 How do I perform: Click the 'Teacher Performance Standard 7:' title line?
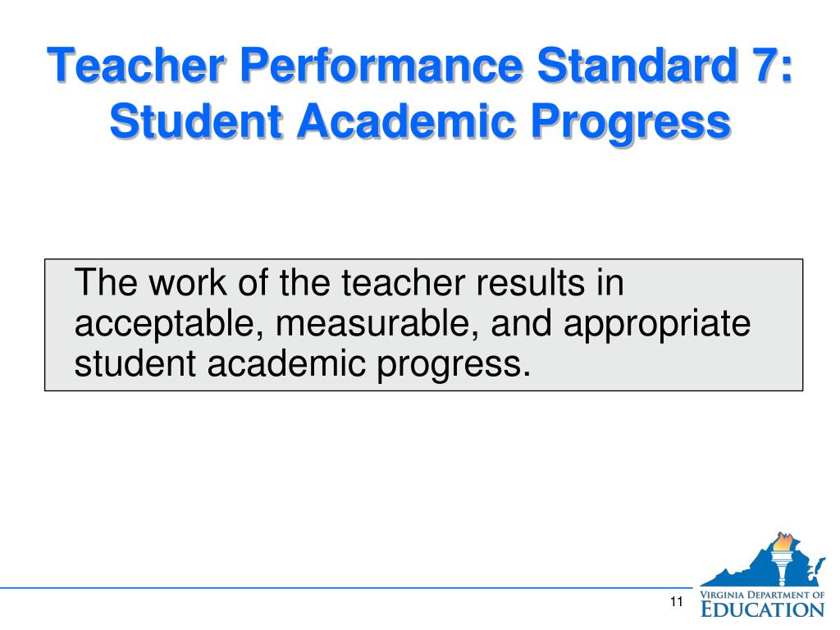coord(420,65)
